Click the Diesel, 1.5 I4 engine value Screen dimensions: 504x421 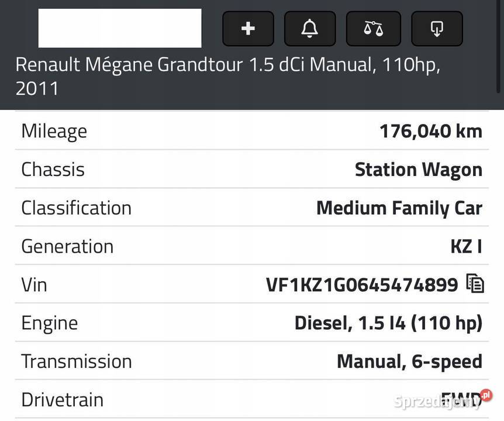click(x=388, y=323)
